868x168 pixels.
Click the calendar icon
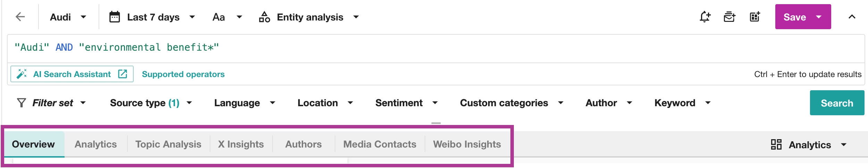[x=115, y=17]
